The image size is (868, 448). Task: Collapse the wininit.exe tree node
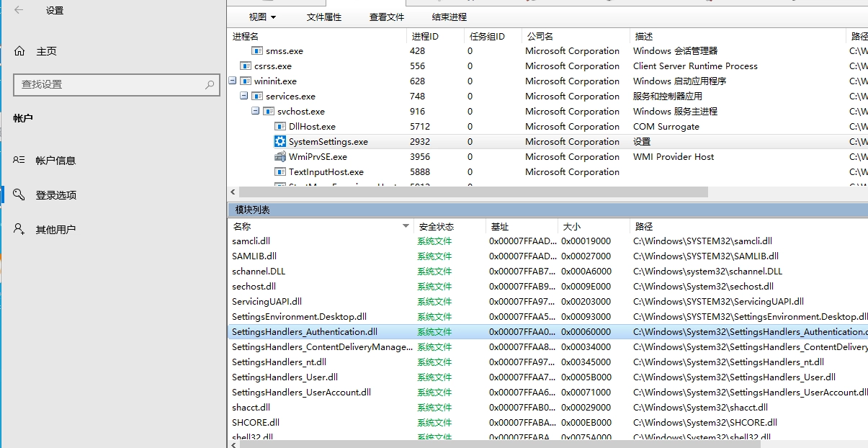tap(233, 81)
